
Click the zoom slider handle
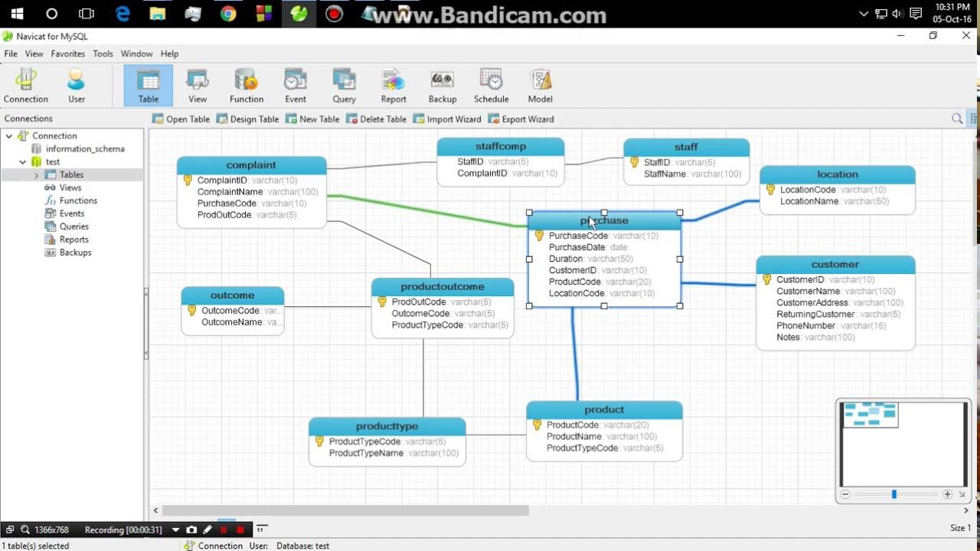(x=893, y=494)
